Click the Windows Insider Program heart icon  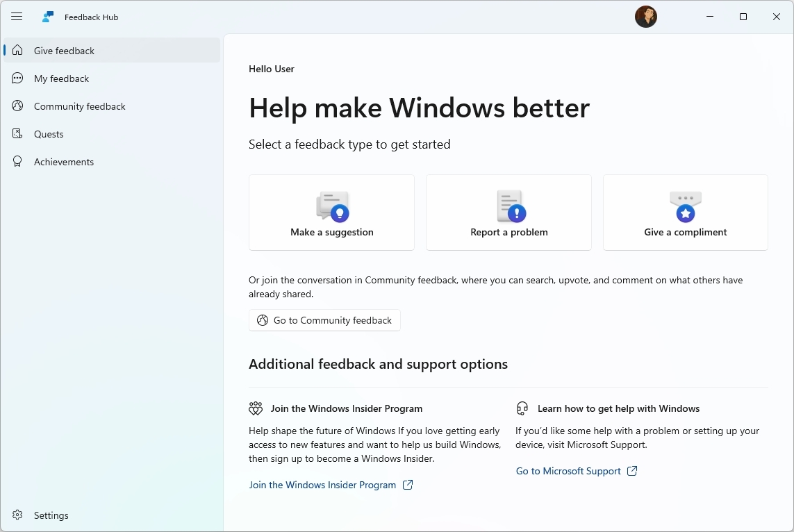[x=256, y=408]
